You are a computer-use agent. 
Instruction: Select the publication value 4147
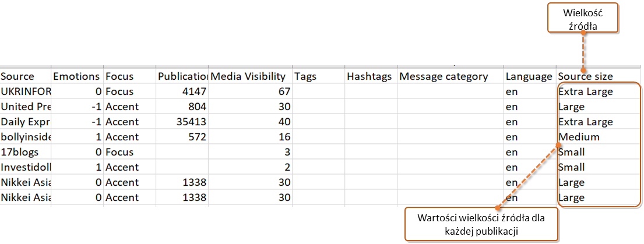click(182, 91)
